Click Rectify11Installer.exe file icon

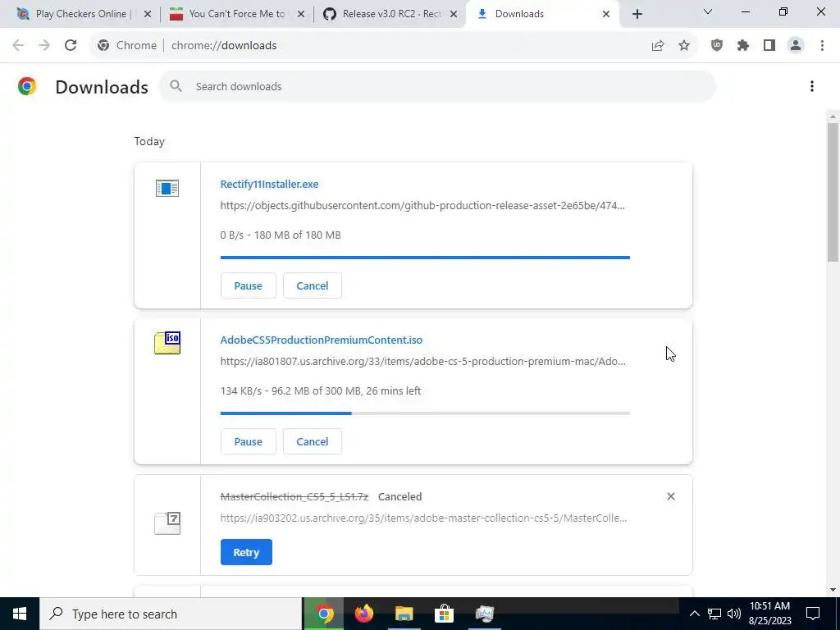click(167, 189)
